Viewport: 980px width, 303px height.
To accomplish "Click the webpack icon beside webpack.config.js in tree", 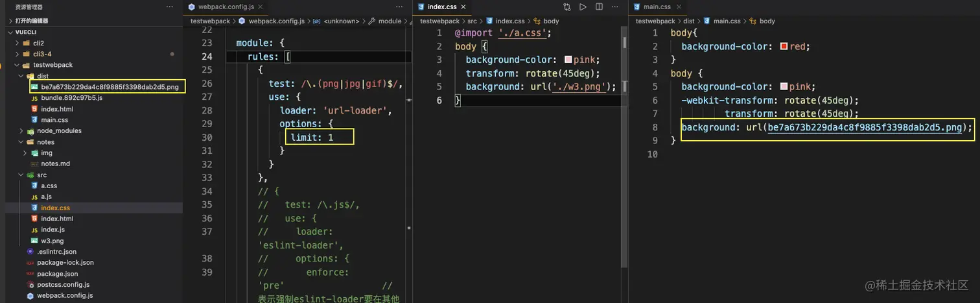I will click(30, 296).
